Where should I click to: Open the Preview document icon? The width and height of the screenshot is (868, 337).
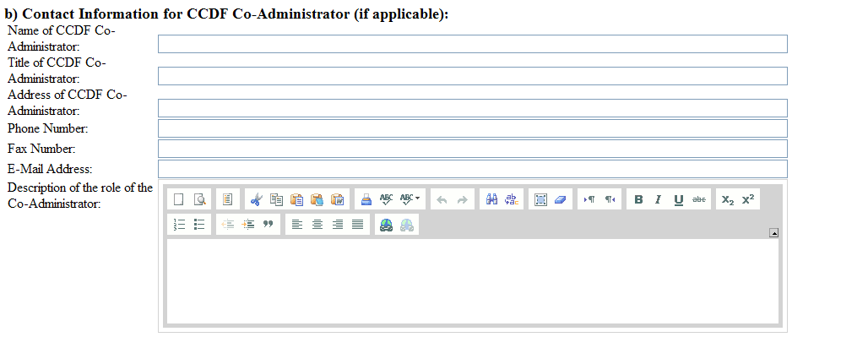point(199,200)
